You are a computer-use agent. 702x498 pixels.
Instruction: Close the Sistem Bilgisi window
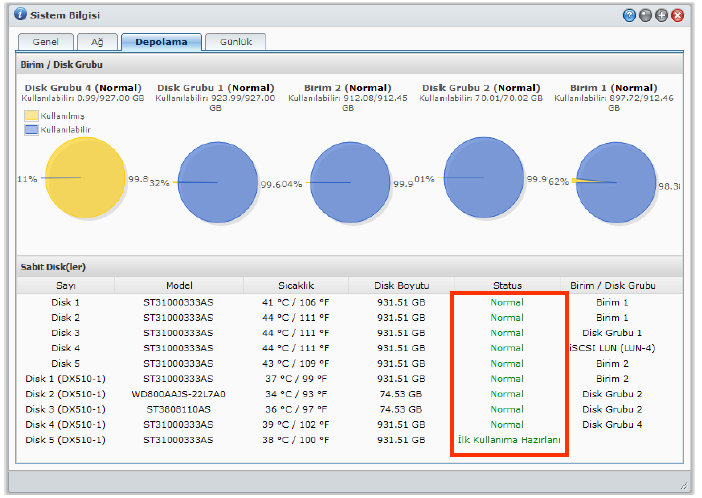[678, 16]
